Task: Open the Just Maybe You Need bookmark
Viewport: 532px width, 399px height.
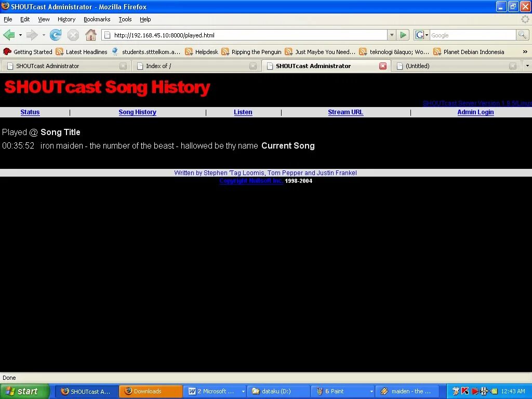Action: click(320, 52)
